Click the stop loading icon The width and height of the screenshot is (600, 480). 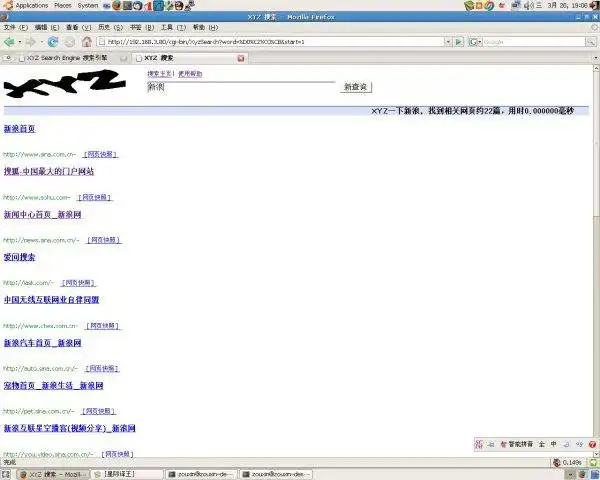pyautogui.click(x=70, y=42)
